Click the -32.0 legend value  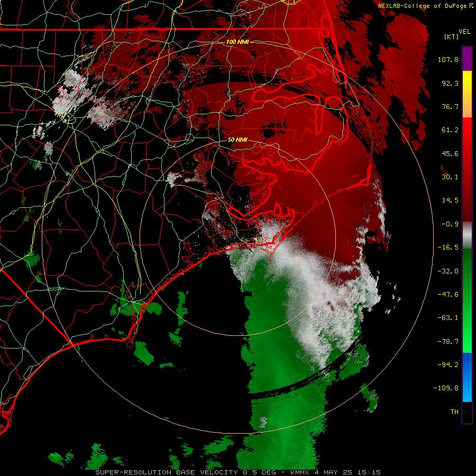[448, 271]
